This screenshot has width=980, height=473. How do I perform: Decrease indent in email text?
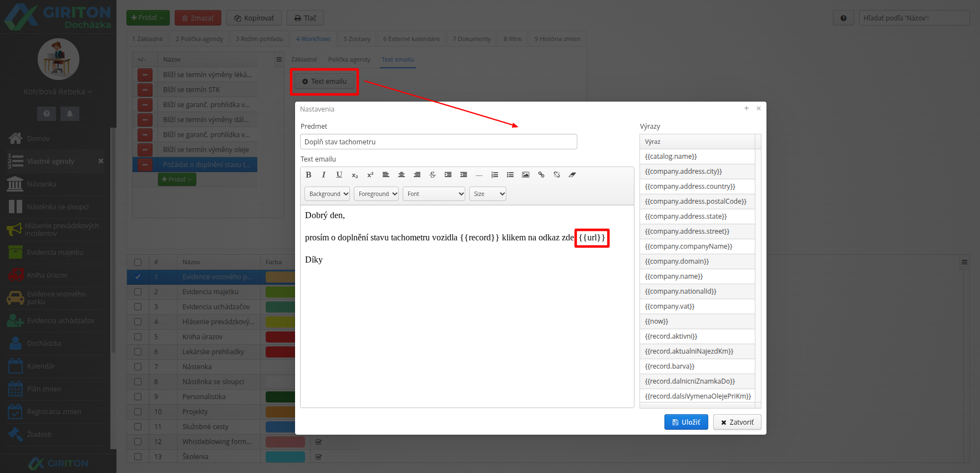click(464, 175)
